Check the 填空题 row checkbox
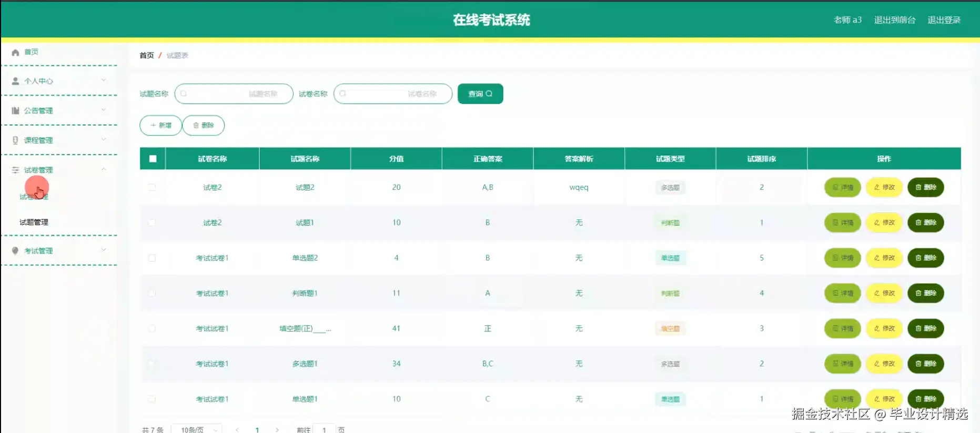This screenshot has height=433, width=980. point(152,328)
